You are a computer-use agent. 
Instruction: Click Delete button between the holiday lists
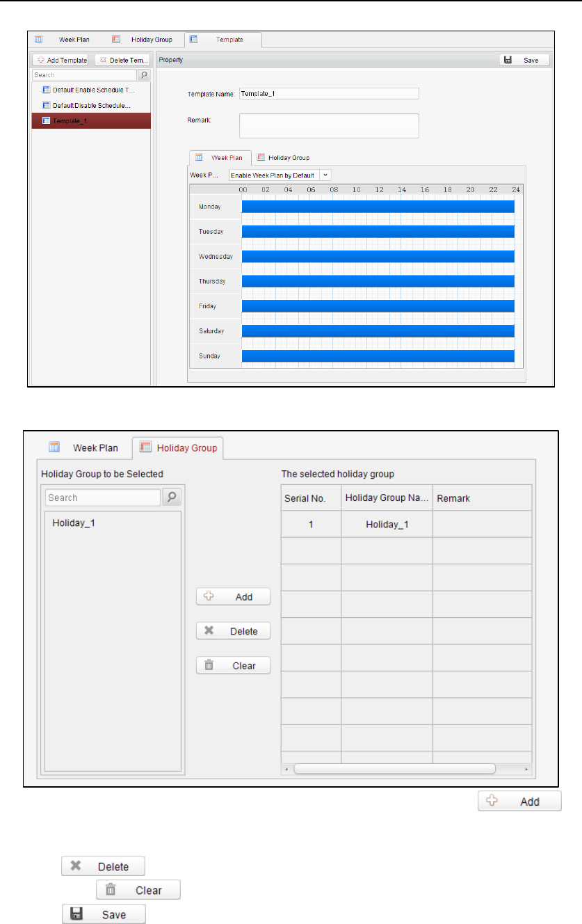pyautogui.click(x=233, y=631)
